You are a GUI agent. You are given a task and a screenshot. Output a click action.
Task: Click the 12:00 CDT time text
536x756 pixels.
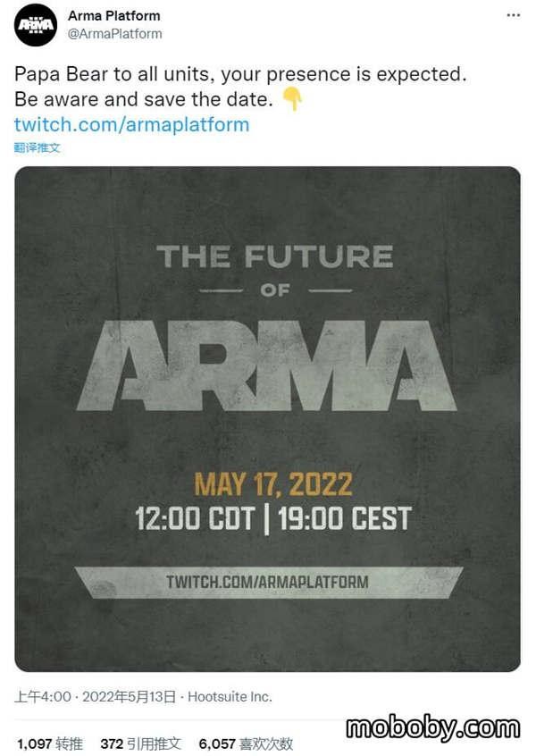coord(195,519)
